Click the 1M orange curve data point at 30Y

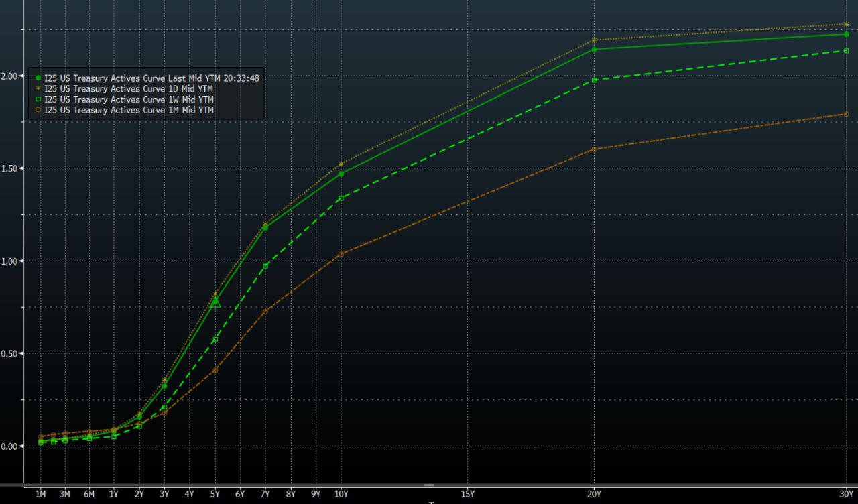pyautogui.click(x=847, y=114)
